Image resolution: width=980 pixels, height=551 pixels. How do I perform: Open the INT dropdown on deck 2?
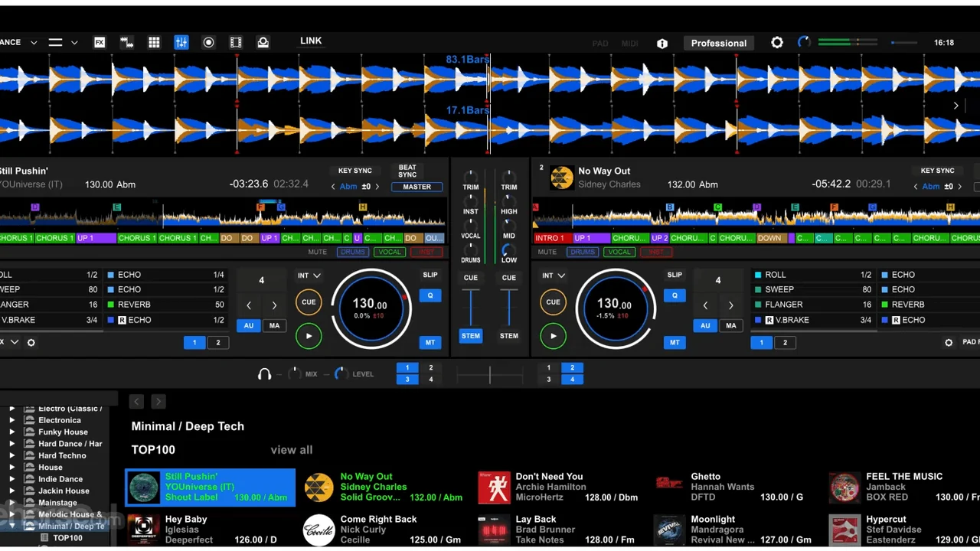554,275
